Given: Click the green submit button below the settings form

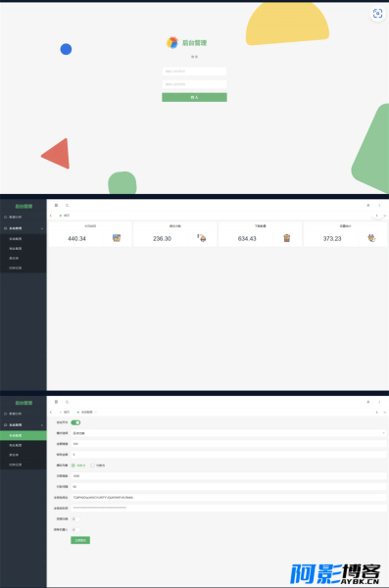Looking at the screenshot, I should point(80,540).
